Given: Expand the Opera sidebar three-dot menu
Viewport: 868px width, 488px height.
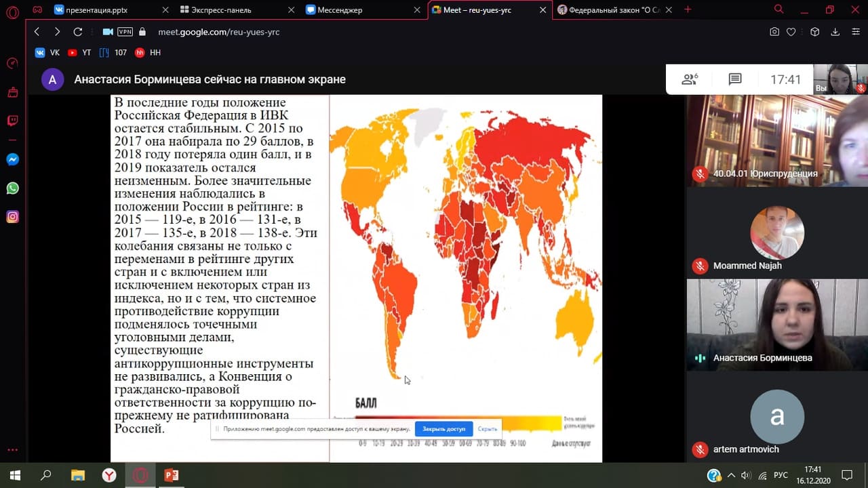Looking at the screenshot, I should [12, 449].
